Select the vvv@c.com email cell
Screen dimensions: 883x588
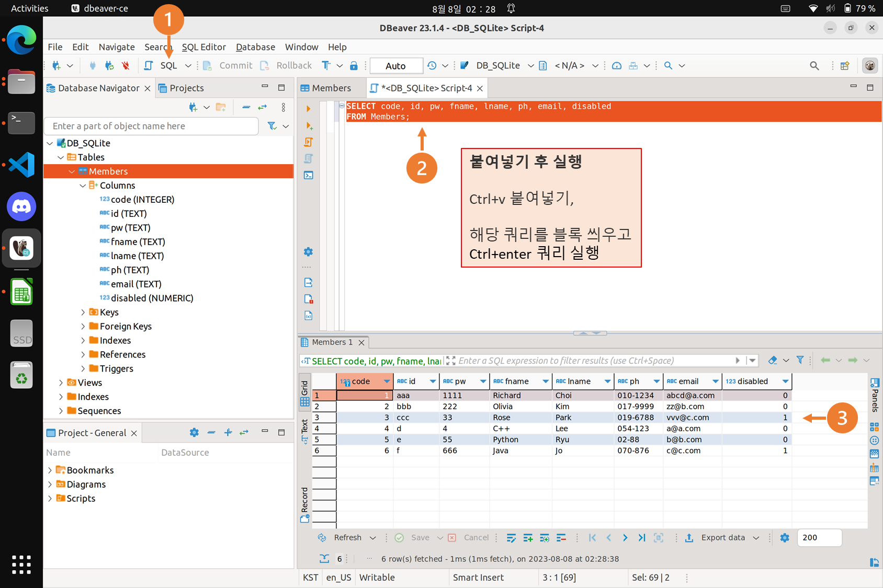tap(692, 418)
